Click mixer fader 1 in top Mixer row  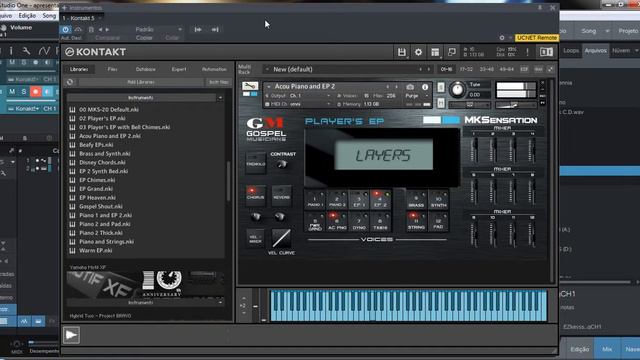(474, 150)
